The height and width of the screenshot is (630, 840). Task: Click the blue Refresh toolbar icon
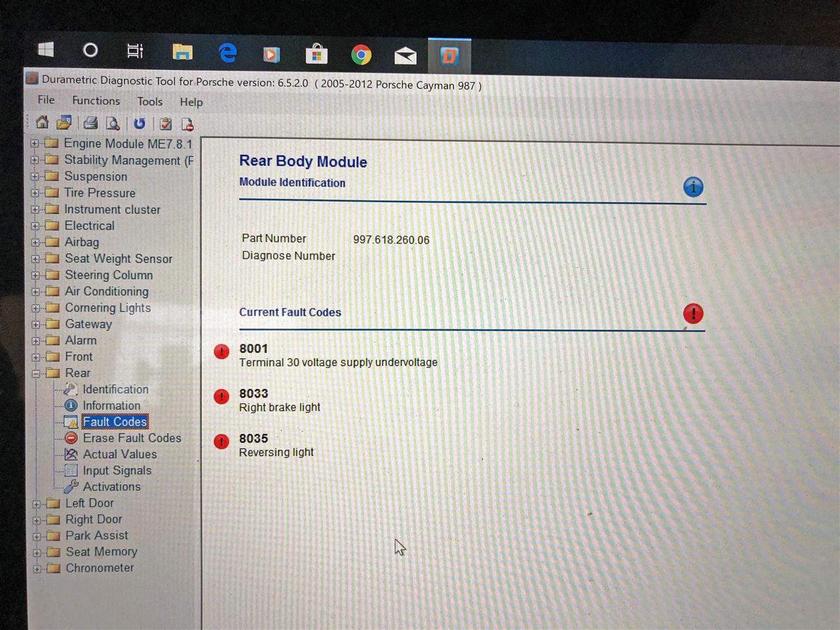(x=139, y=123)
